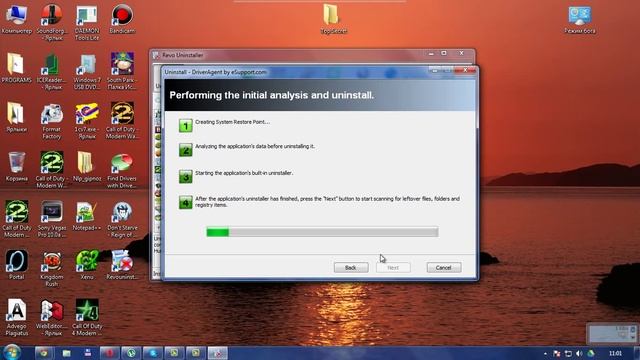The image size is (640, 360).
Task: Select the Advego Plagiatus icon
Action: coord(16,318)
